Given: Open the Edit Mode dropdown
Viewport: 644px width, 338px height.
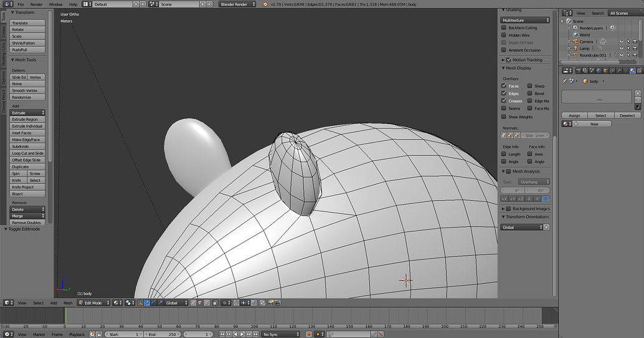Looking at the screenshot, I should click(93, 302).
